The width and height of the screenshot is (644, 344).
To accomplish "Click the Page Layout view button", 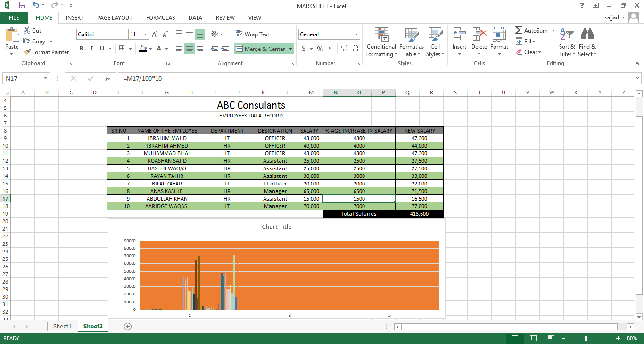I will [x=533, y=338].
